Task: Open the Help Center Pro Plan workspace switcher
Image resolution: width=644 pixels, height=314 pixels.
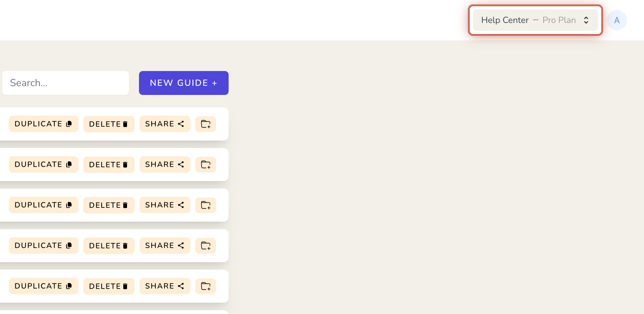Action: pos(535,20)
